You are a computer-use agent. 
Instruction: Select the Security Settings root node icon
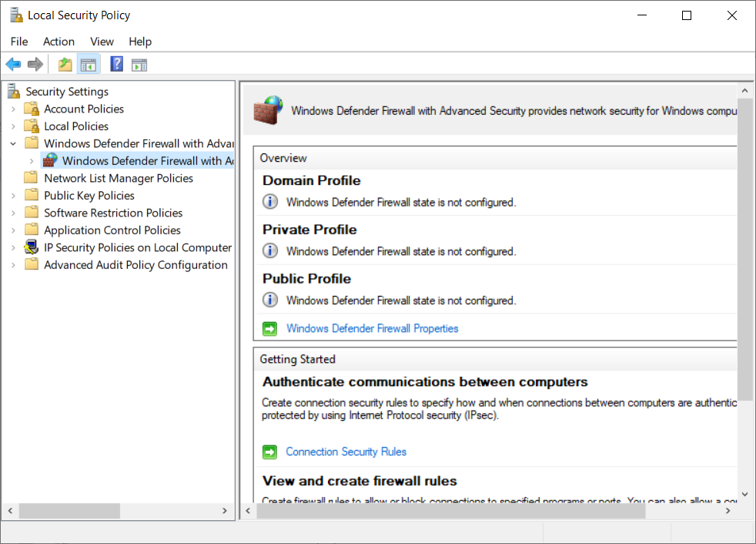(x=14, y=91)
